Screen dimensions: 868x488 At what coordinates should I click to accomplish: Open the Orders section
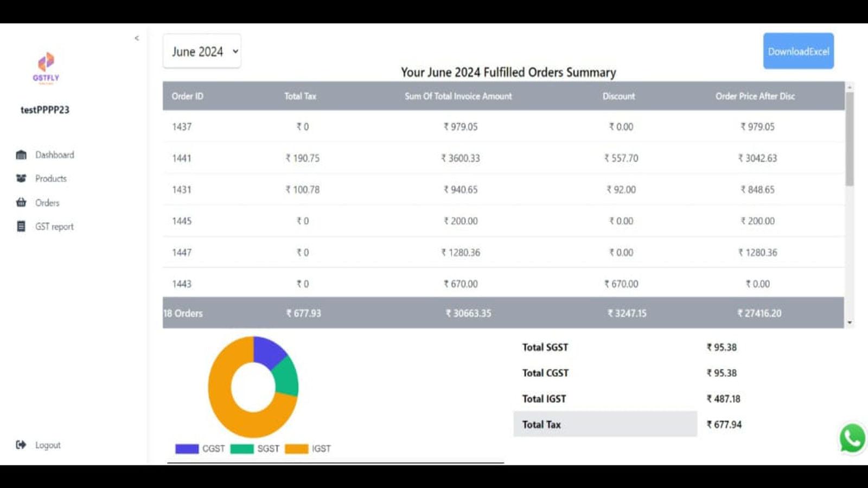pos(47,202)
